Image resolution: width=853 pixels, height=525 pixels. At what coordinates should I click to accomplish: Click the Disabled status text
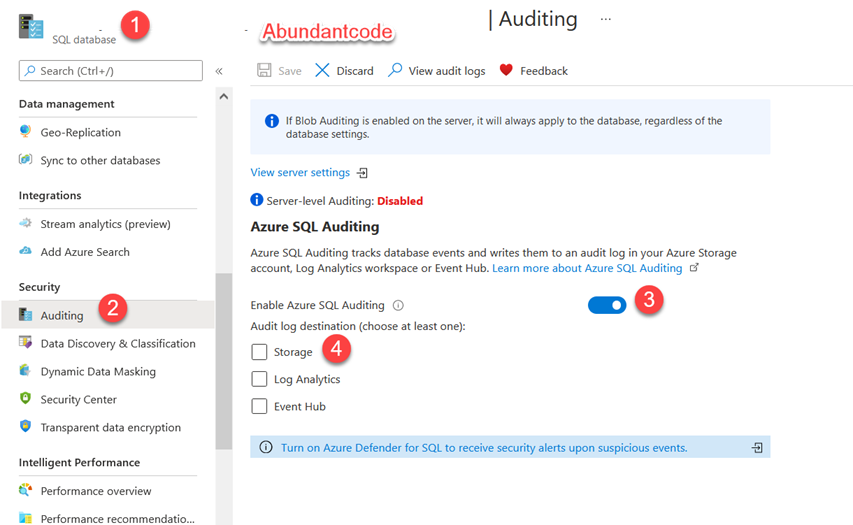pyautogui.click(x=400, y=201)
